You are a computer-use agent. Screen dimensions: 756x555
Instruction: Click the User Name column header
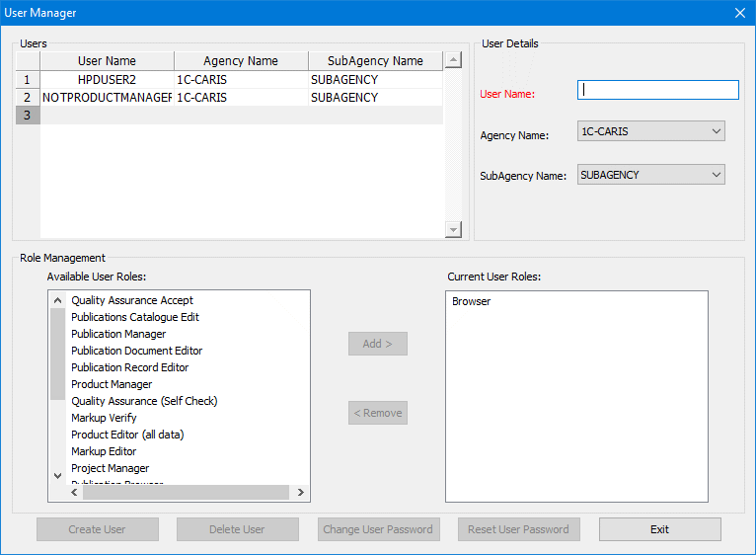107,61
